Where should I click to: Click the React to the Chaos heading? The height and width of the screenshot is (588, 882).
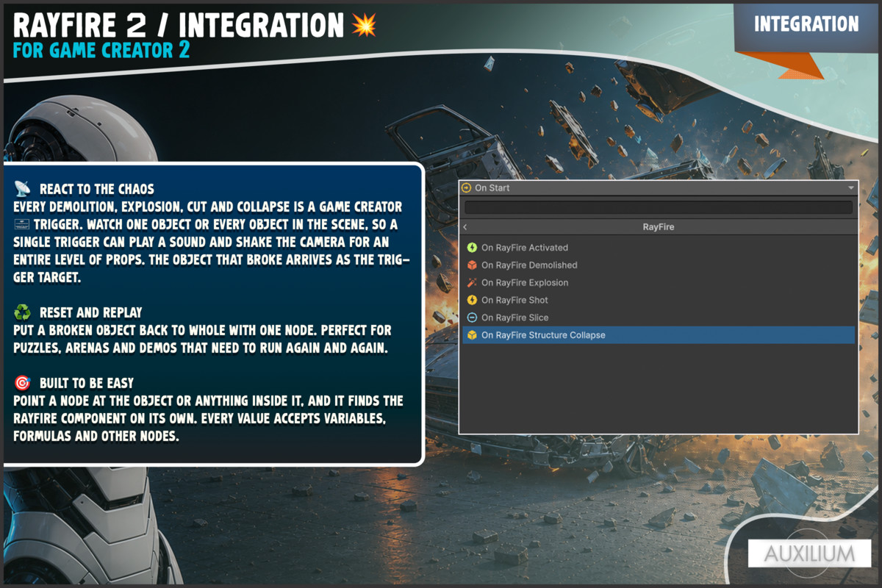(x=96, y=189)
